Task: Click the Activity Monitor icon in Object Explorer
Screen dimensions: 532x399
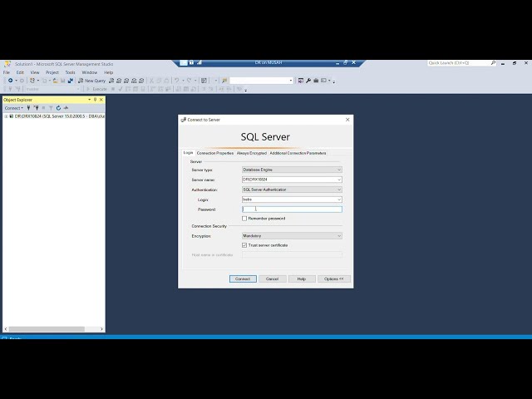Action: 66,108
